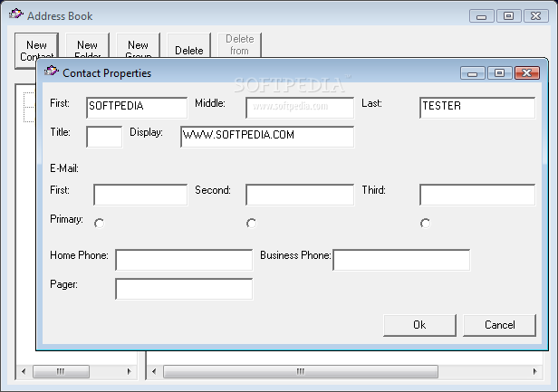Close the Address Book window
This screenshot has height=392, width=558.
[x=536, y=16]
